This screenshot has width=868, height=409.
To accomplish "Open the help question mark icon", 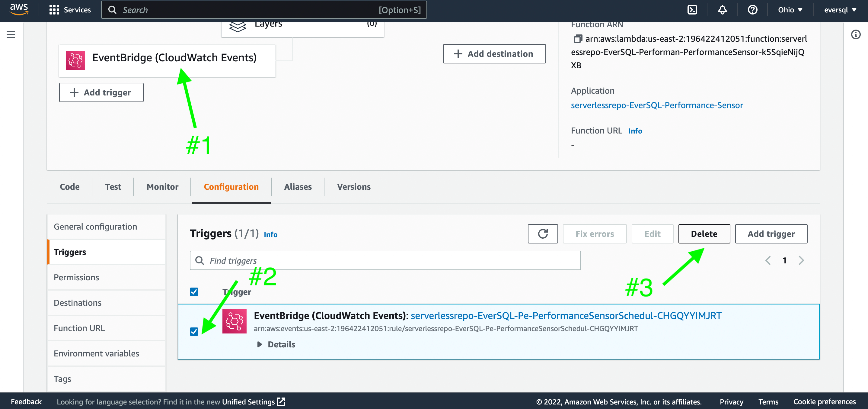I will (x=752, y=10).
